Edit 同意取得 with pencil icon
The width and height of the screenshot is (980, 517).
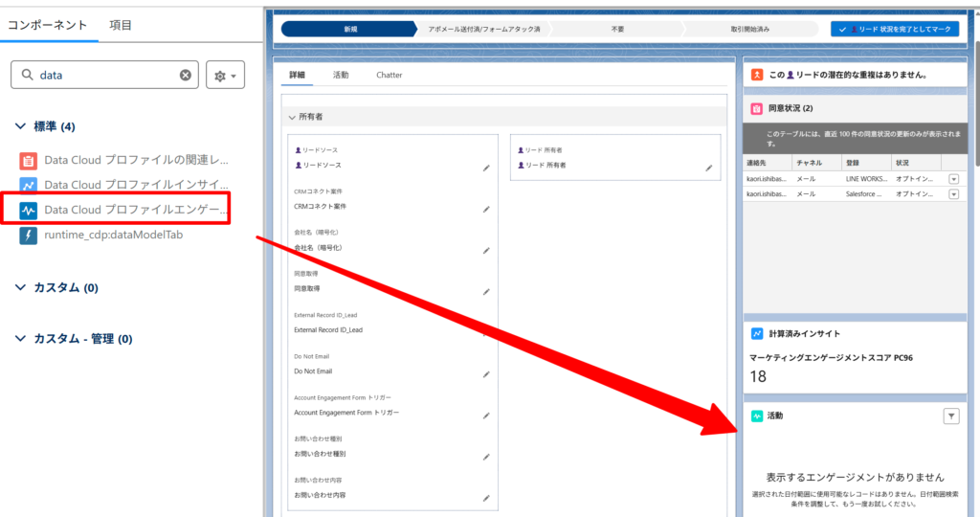coord(486,292)
